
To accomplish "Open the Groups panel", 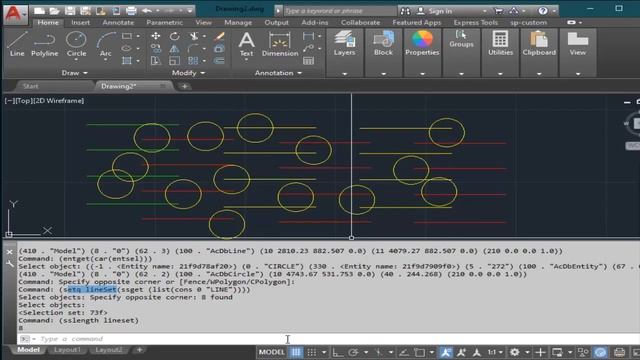I will coord(461,40).
